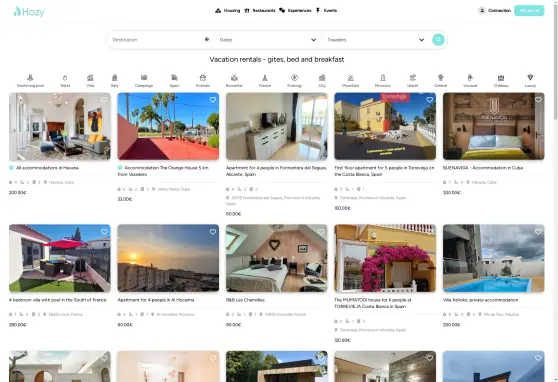Open the B&B Les Charmilles bedroom photo

pyautogui.click(x=277, y=258)
